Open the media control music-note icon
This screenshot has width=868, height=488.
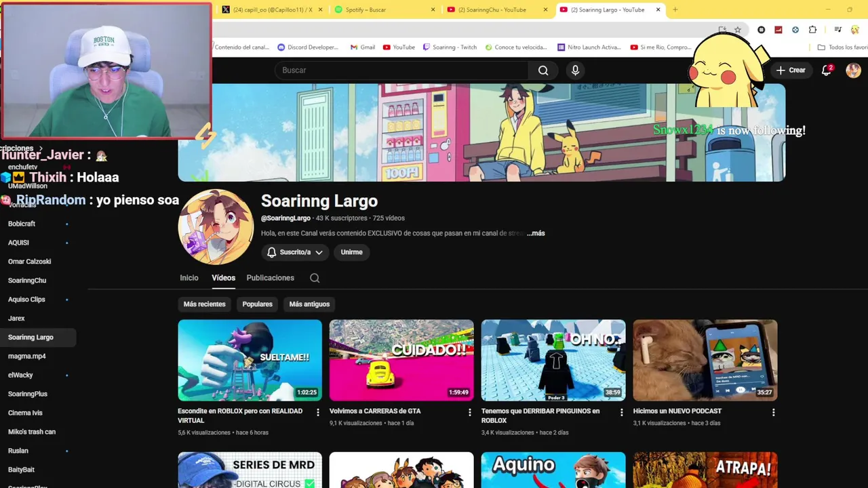coord(838,30)
